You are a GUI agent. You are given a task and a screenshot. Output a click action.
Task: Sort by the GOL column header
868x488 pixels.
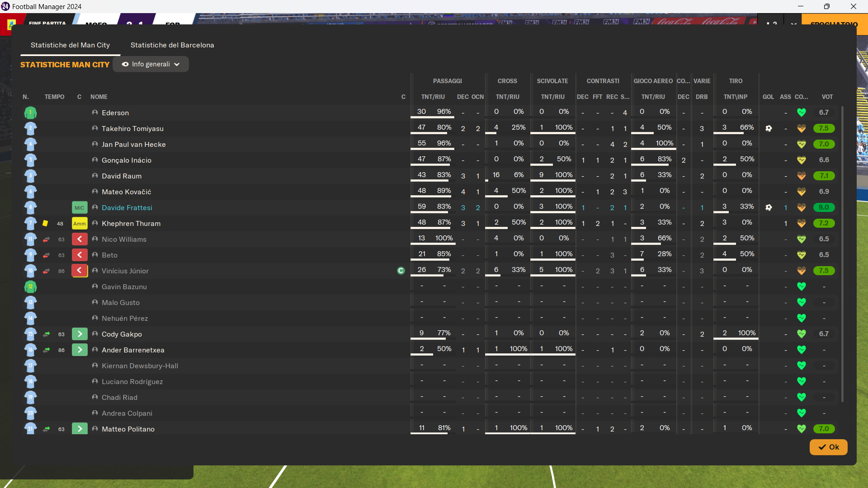click(768, 97)
